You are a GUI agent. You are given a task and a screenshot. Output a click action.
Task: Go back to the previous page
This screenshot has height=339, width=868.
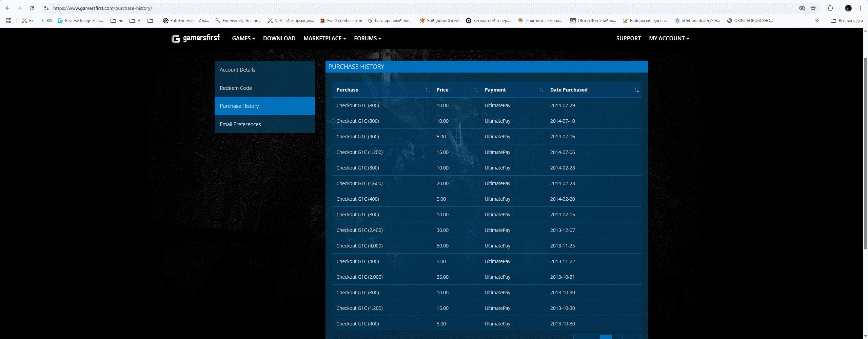point(7,8)
